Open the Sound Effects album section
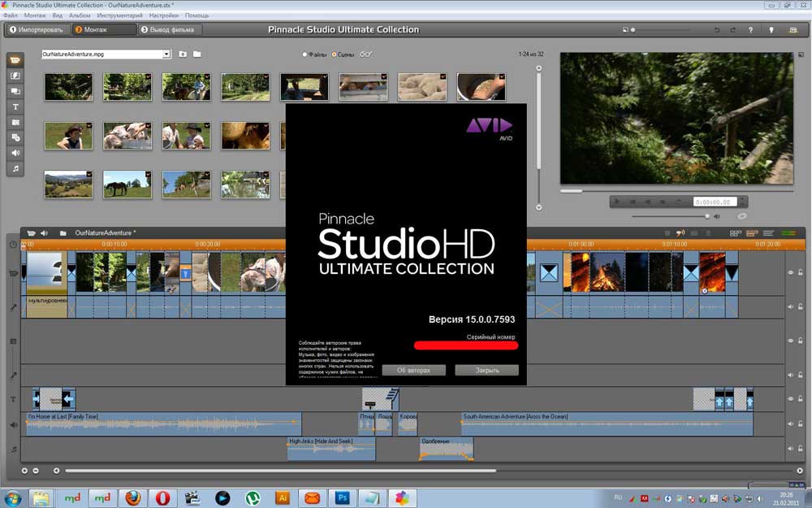The height and width of the screenshot is (508, 812). [x=15, y=153]
